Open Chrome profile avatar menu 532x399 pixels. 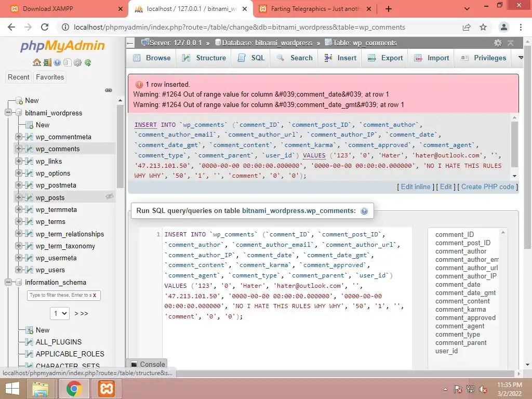(x=504, y=27)
